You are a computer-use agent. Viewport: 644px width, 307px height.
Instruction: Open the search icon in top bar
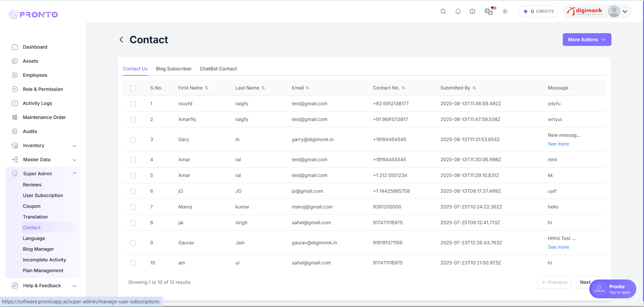(x=443, y=11)
